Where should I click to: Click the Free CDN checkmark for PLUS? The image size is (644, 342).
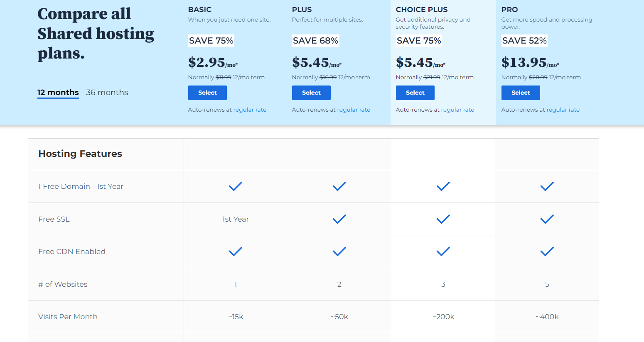click(339, 252)
